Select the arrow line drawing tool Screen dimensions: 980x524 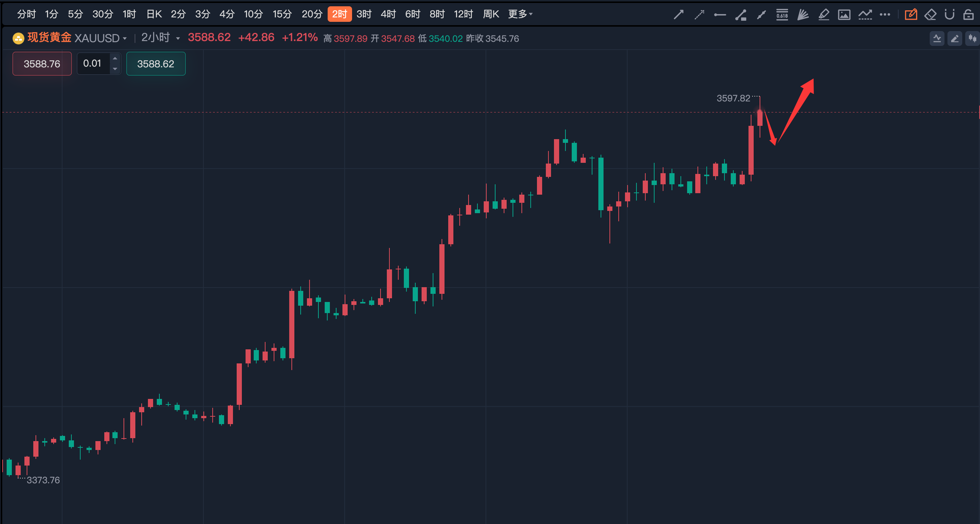click(x=679, y=14)
